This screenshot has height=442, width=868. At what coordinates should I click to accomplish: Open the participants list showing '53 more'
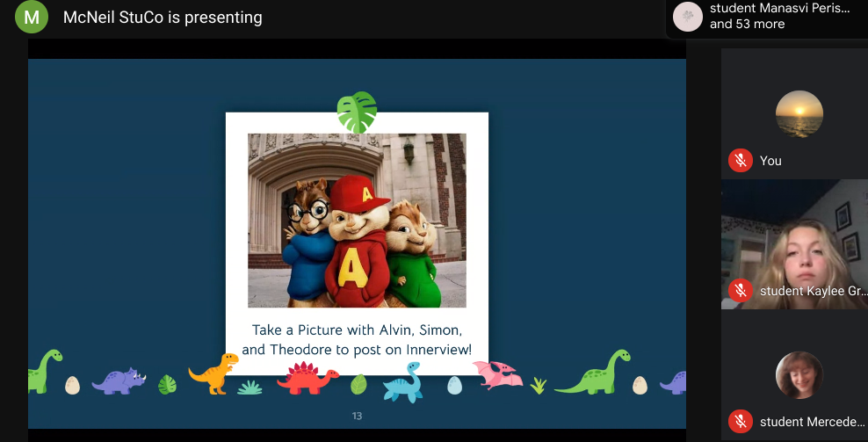(767, 17)
